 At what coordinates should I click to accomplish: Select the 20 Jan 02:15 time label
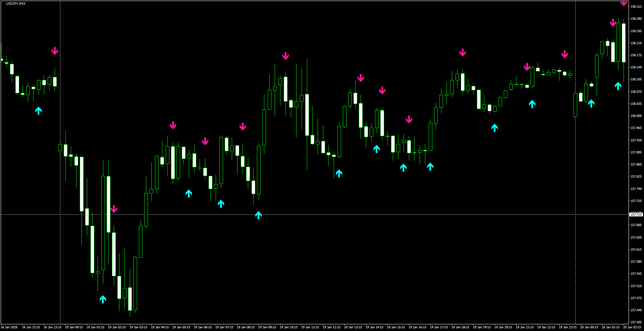[x=632, y=327]
